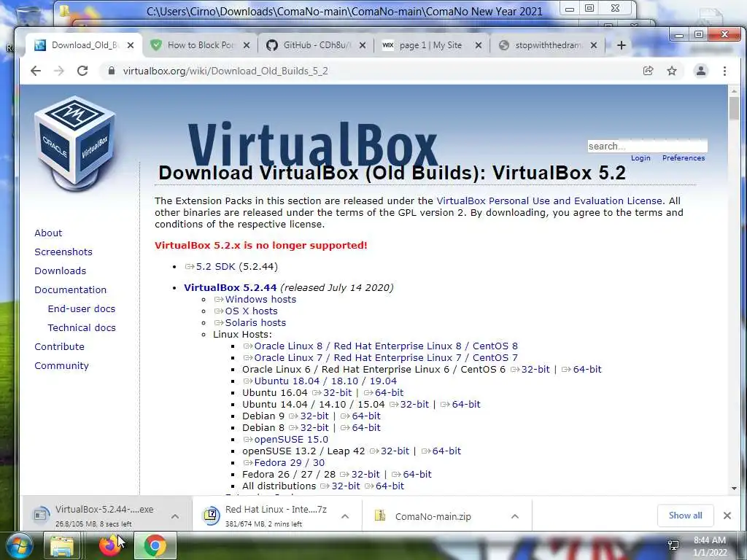The height and width of the screenshot is (560, 747).
Task: Open About in the sidebar
Action: coord(48,233)
